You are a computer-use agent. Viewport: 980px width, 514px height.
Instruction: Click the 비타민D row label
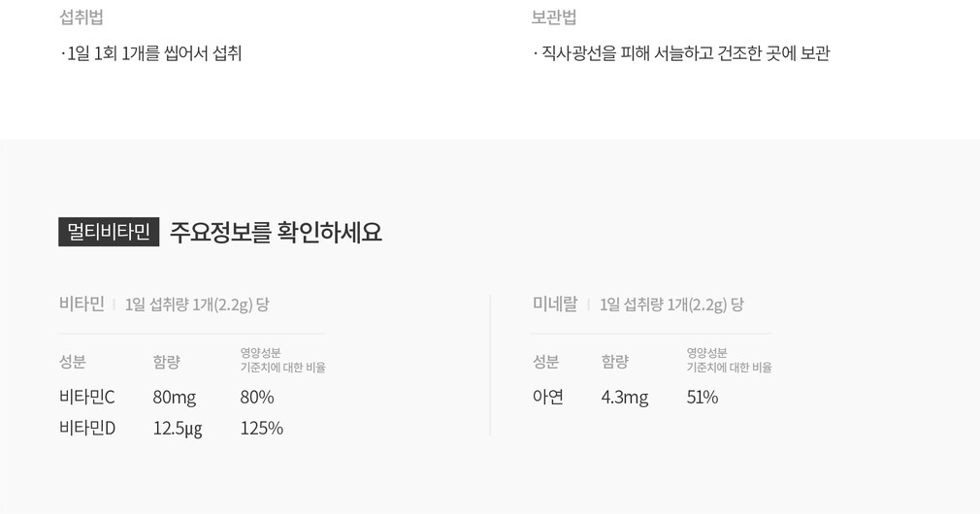pyautogui.click(x=87, y=428)
